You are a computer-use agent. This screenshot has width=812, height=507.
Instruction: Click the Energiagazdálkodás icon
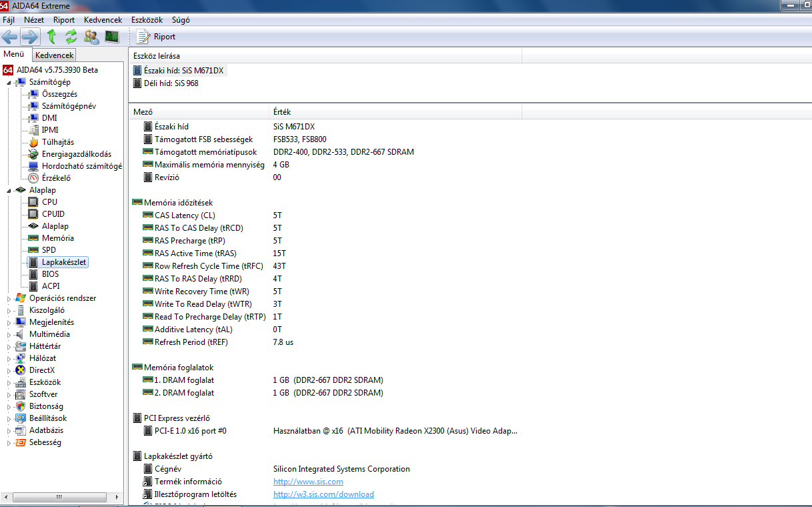[x=33, y=154]
